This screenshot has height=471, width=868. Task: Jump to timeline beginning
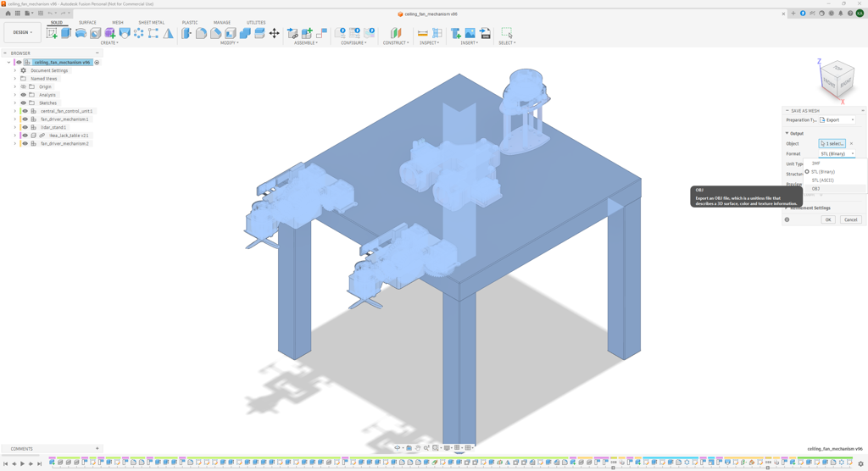tap(6, 464)
